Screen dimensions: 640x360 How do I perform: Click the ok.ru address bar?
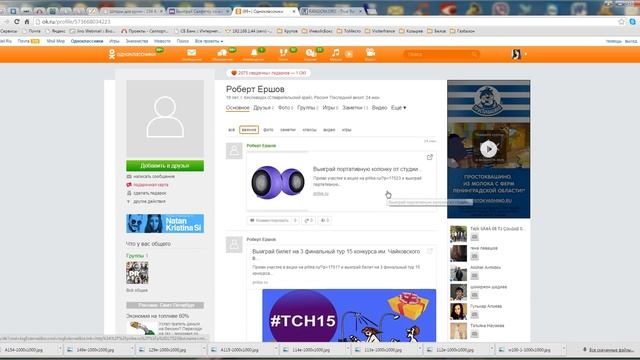point(327,22)
